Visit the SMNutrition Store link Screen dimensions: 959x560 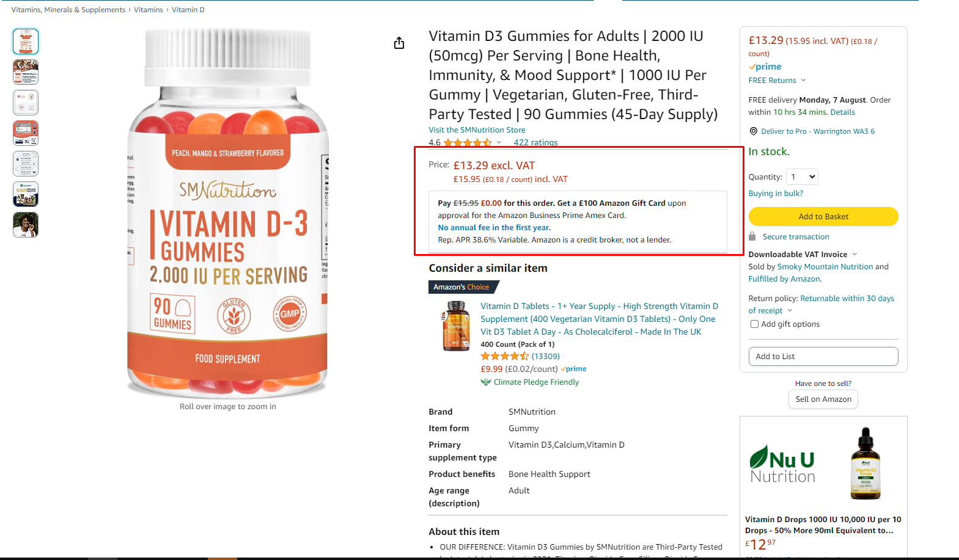[477, 130]
